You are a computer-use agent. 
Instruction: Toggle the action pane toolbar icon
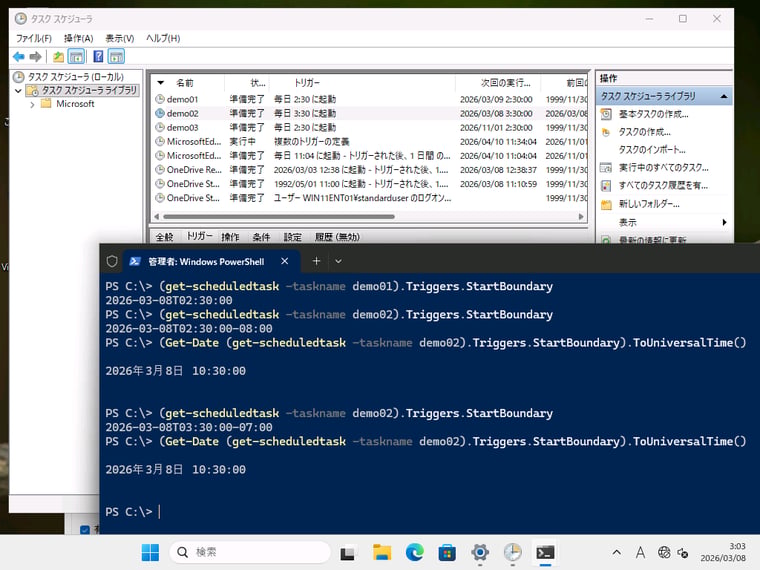coord(116,57)
